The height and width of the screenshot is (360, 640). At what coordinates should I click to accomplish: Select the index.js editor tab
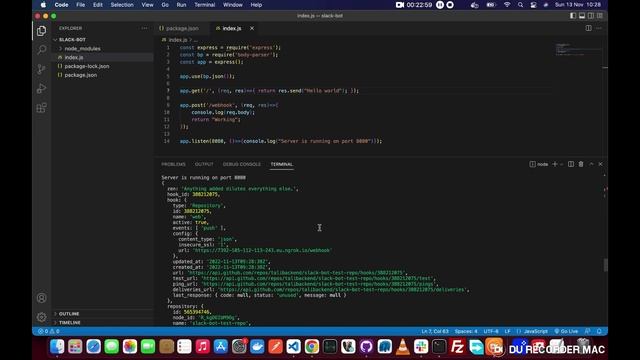point(231,28)
